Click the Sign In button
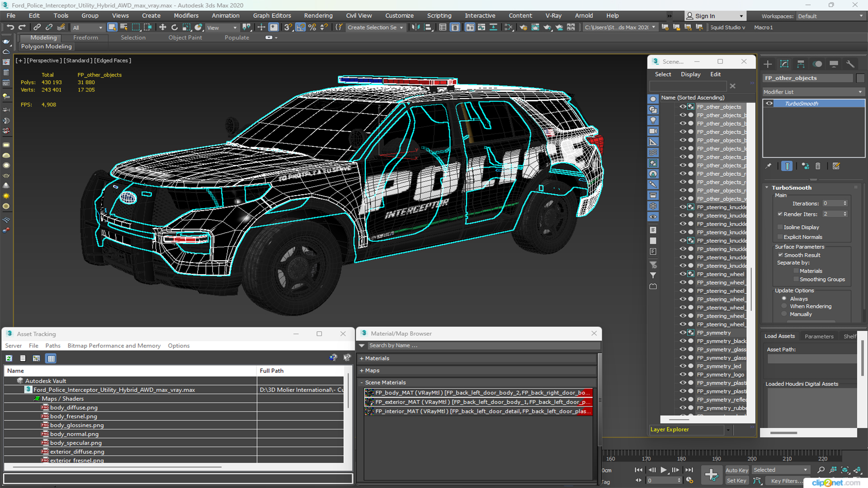 pos(714,16)
